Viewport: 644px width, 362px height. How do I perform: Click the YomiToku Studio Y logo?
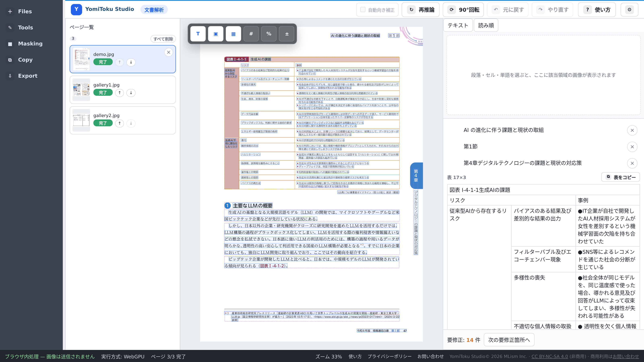pos(76,9)
